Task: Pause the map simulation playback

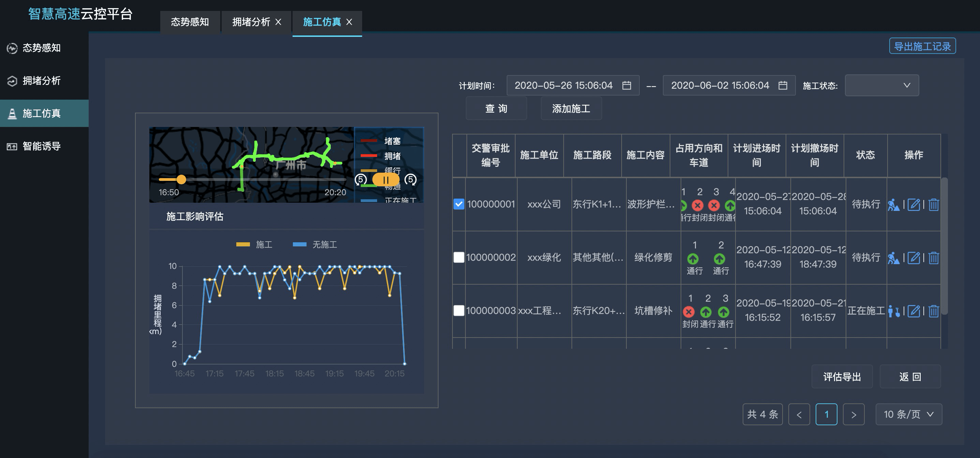Action: [386, 180]
